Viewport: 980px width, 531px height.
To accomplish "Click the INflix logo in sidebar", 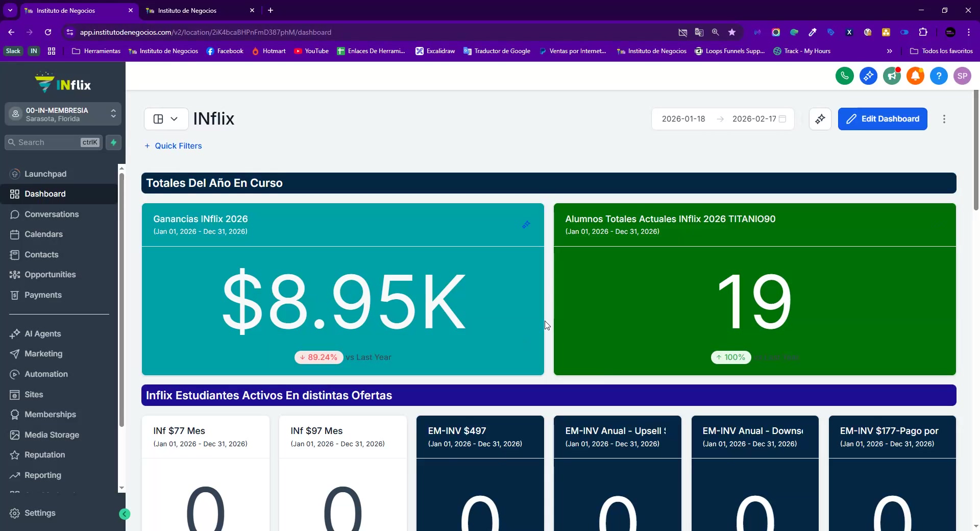I will tap(63, 82).
